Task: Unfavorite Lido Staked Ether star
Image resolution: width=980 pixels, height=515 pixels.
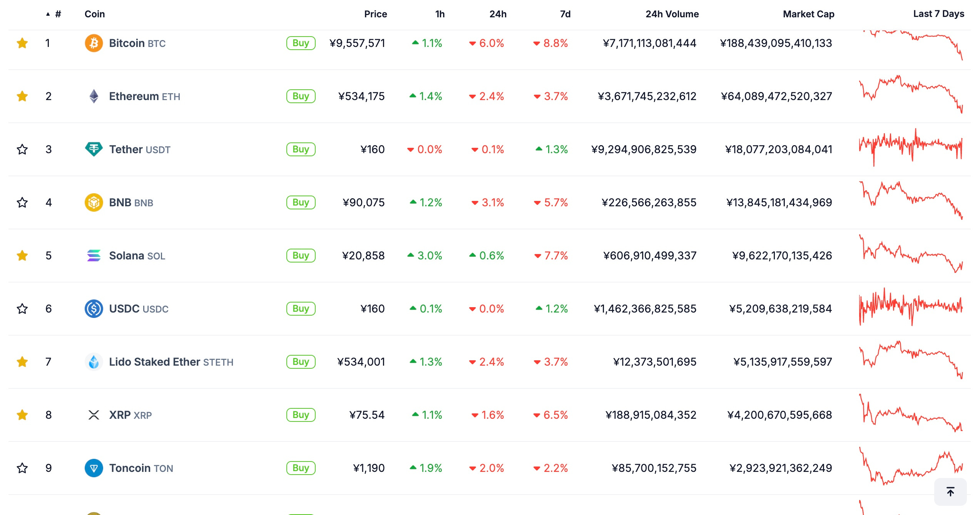Action: pyautogui.click(x=22, y=362)
